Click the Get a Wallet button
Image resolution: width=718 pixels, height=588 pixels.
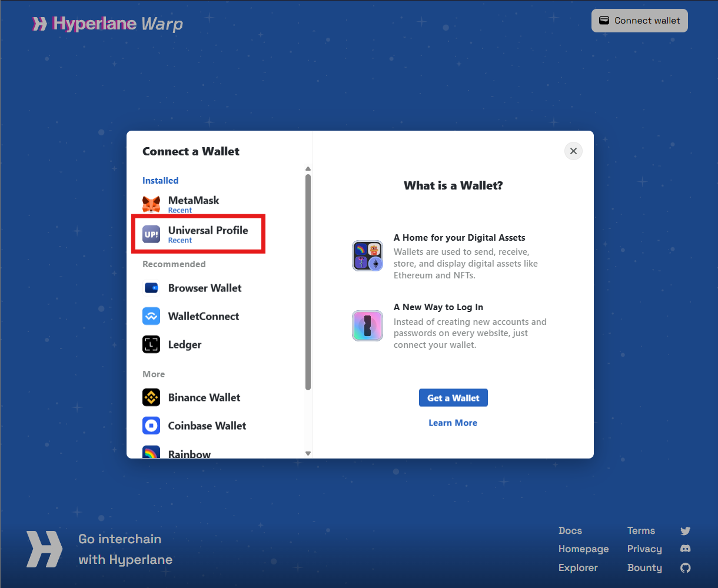coord(453,398)
